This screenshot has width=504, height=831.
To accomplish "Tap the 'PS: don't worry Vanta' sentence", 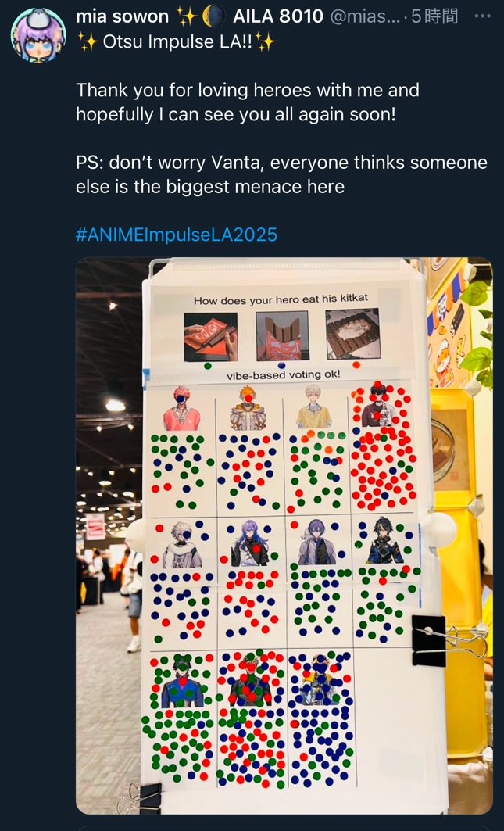I will 281,174.
